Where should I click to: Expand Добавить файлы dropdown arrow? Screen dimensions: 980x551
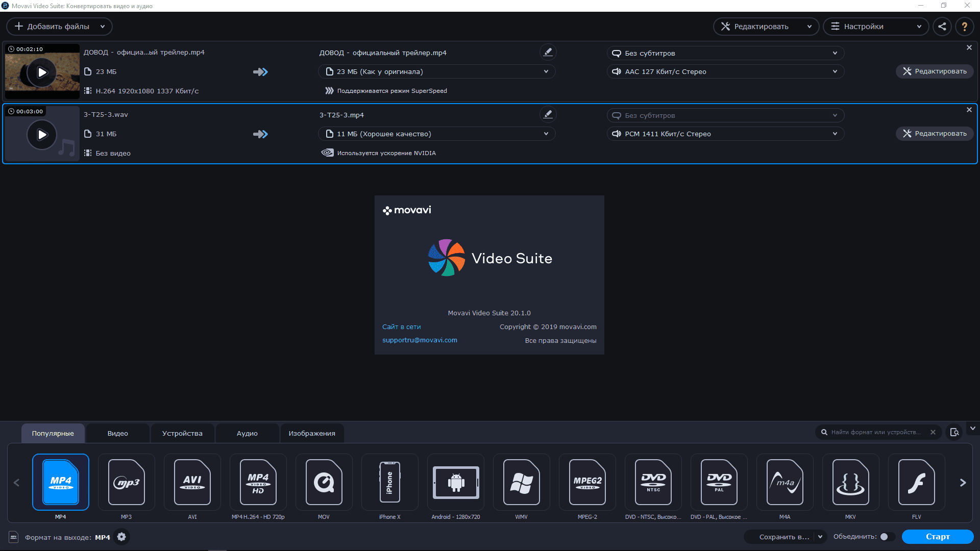click(x=103, y=27)
